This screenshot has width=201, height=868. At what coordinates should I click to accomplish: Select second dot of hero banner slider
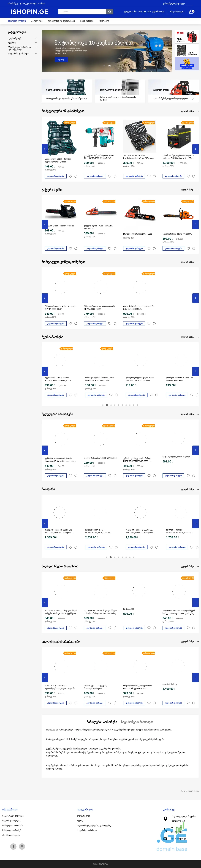pyautogui.click(x=109, y=66)
